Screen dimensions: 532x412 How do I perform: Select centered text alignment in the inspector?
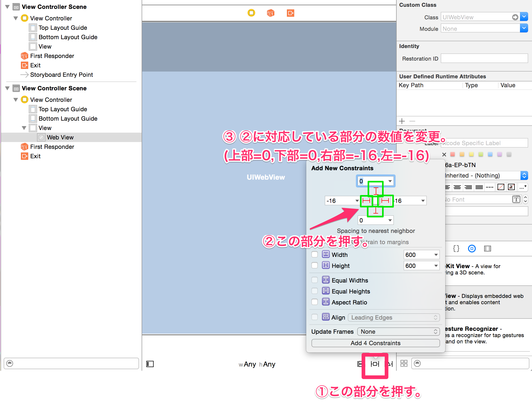click(458, 187)
